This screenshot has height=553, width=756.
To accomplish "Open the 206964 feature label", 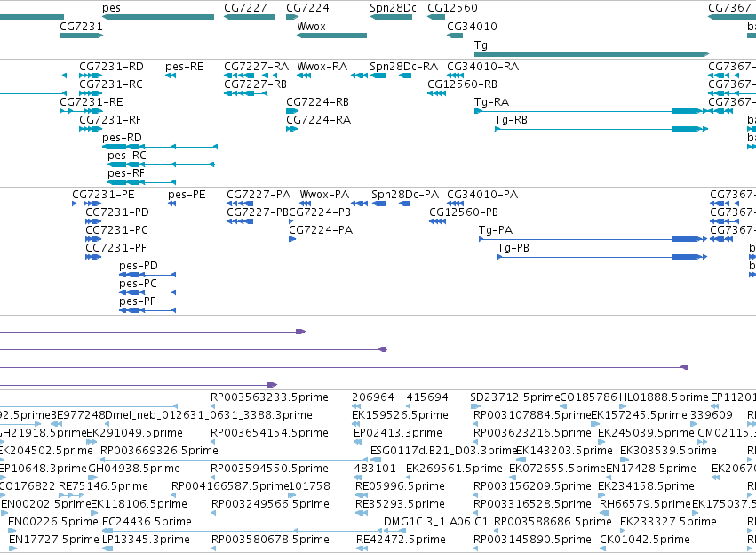I will coord(373,397).
